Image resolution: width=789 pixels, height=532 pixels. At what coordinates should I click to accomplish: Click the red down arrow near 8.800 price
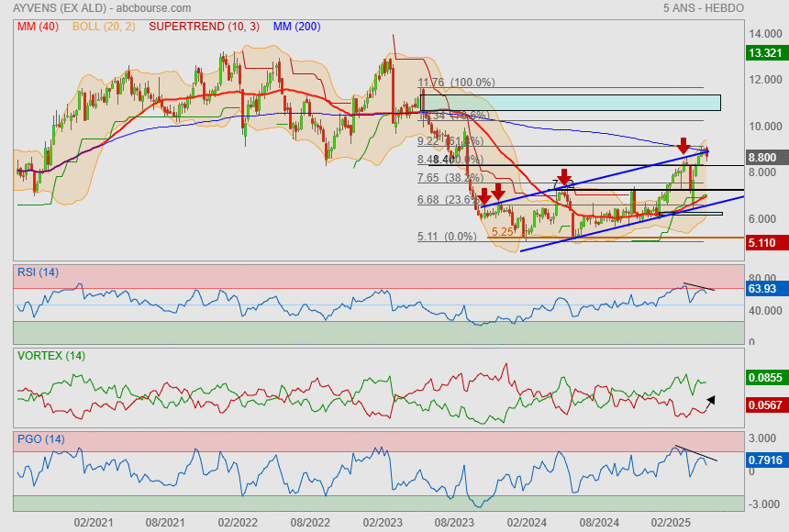coord(683,146)
